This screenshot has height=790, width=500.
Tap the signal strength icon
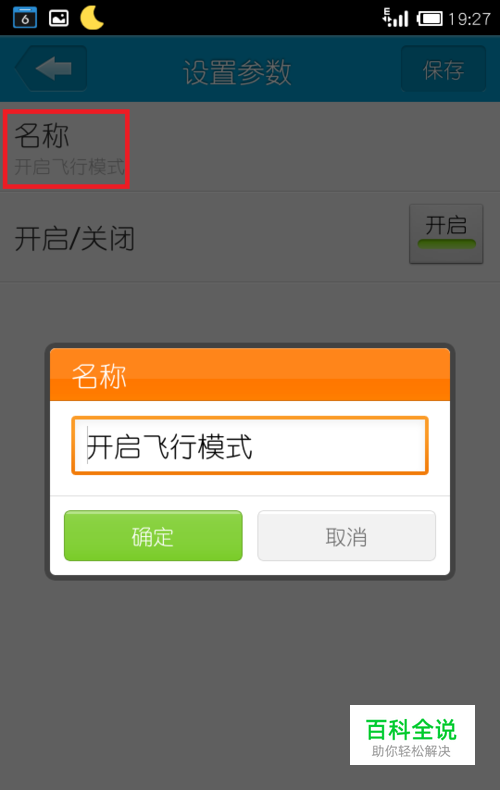pos(395,18)
